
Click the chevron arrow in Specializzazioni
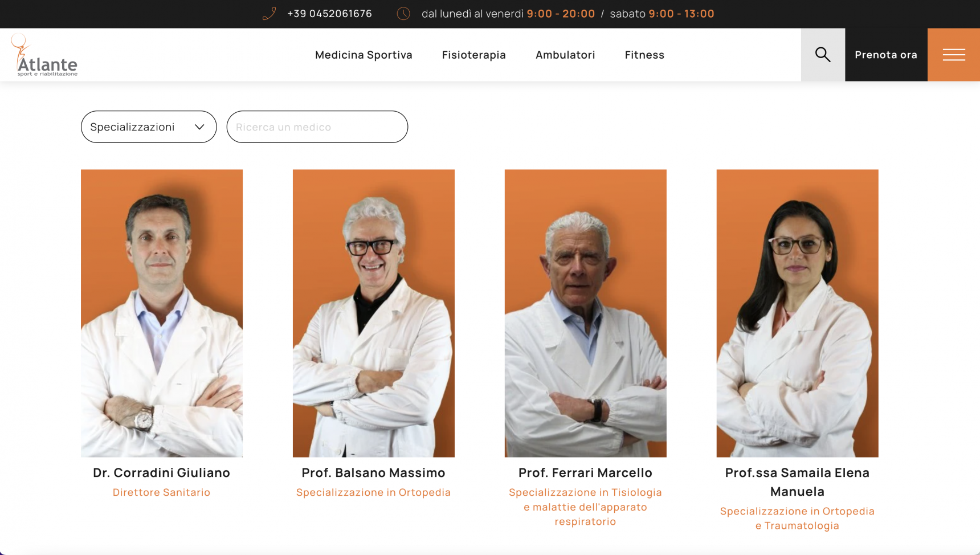(199, 127)
